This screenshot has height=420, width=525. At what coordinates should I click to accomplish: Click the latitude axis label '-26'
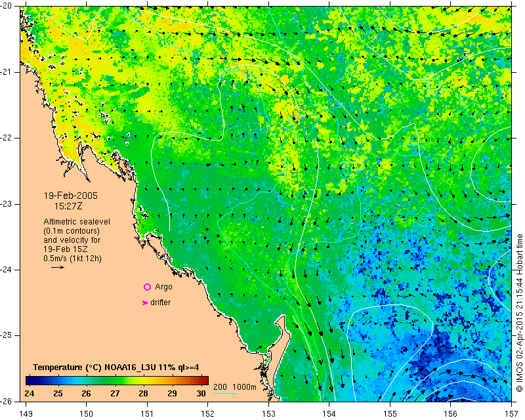pos(7,401)
